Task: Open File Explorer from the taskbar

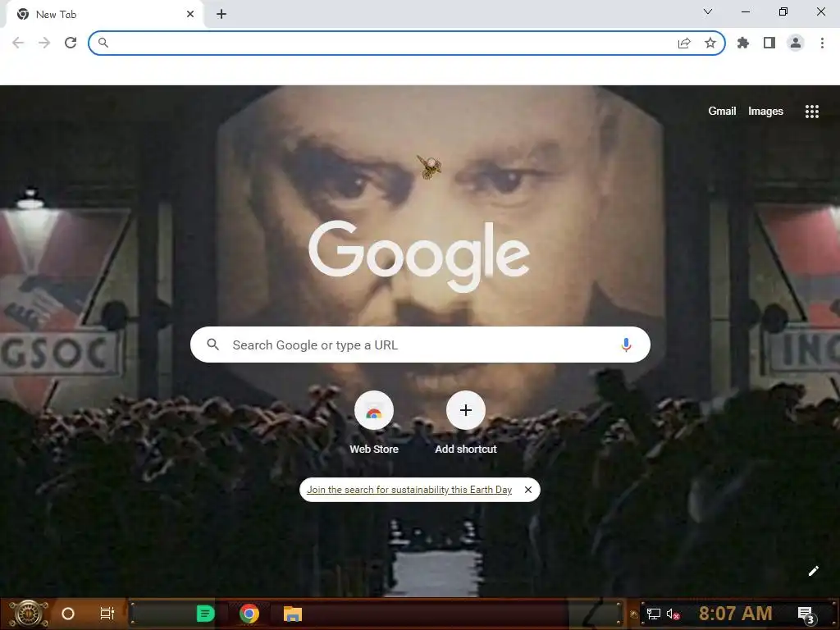Action: [293, 614]
